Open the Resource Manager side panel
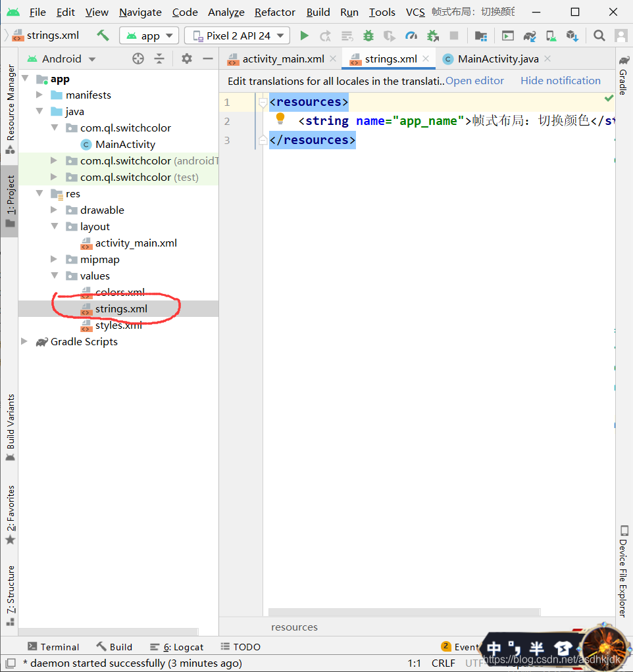Viewport: 633px width, 672px height. (x=11, y=109)
